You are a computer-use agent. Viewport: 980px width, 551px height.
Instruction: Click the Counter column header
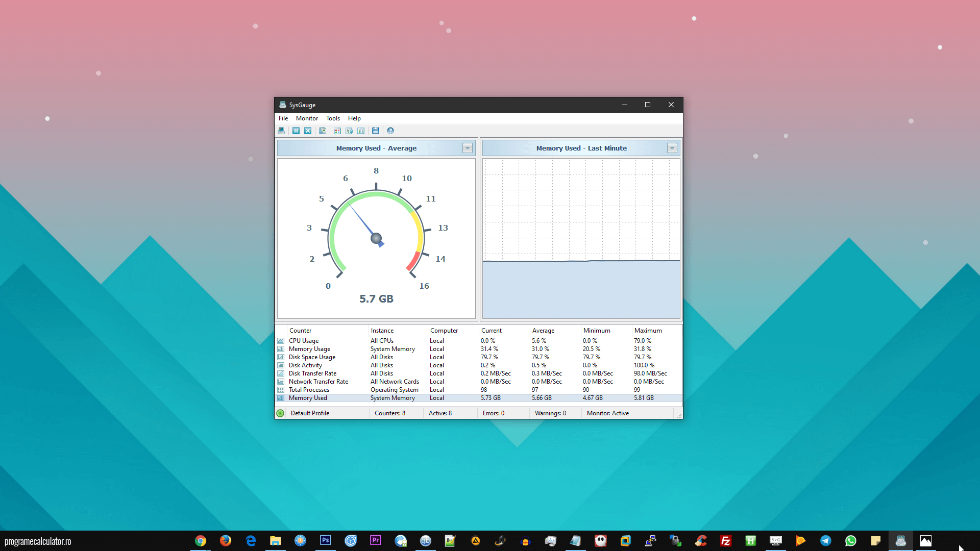click(x=300, y=331)
